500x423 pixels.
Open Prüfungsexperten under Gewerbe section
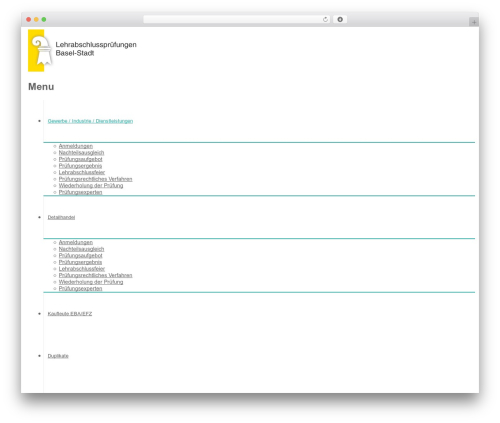tap(80, 192)
